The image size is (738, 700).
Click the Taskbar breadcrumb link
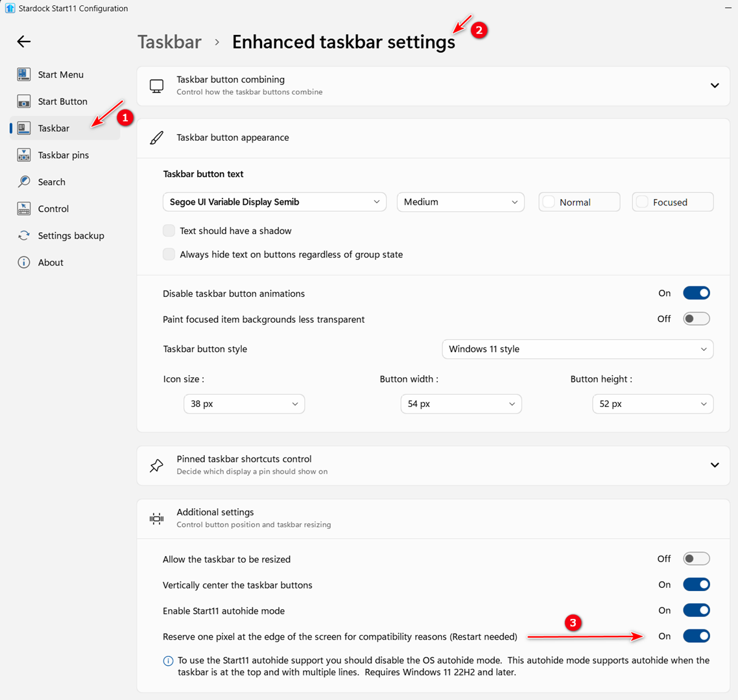pyautogui.click(x=169, y=42)
